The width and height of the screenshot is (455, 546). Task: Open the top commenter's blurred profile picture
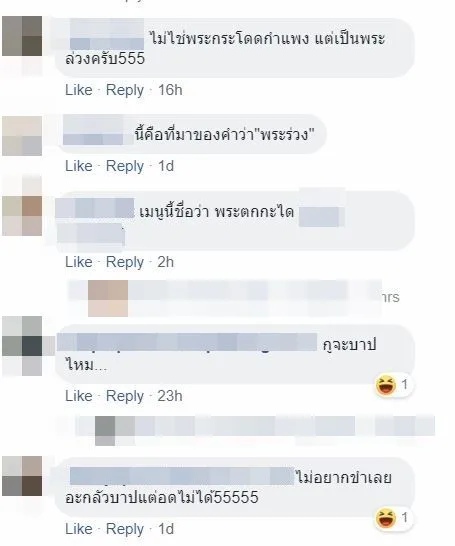pyautogui.click(x=22, y=36)
